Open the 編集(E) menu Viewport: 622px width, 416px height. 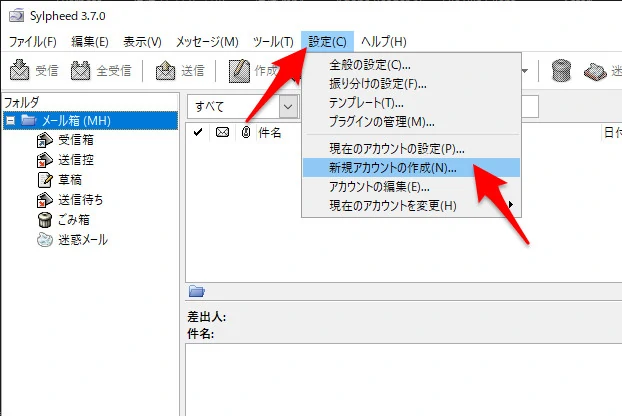pyautogui.click(x=90, y=42)
